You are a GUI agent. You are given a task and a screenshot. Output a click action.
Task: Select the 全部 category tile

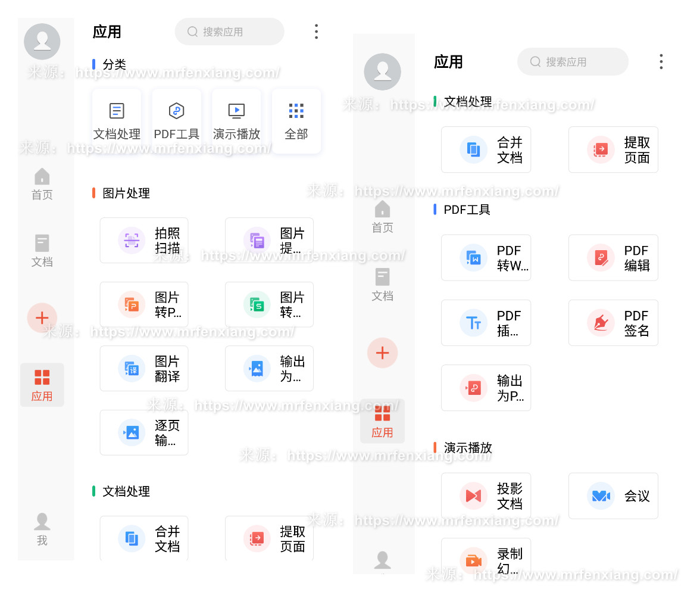[296, 121]
